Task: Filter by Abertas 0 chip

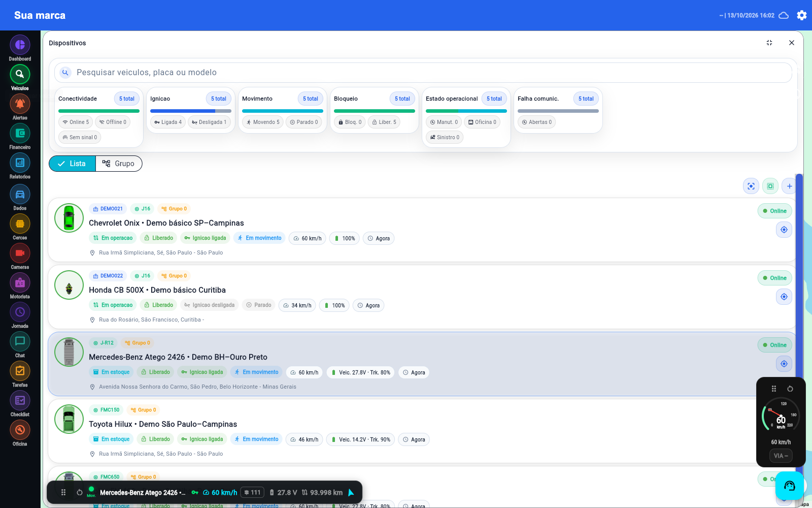Action: click(536, 122)
